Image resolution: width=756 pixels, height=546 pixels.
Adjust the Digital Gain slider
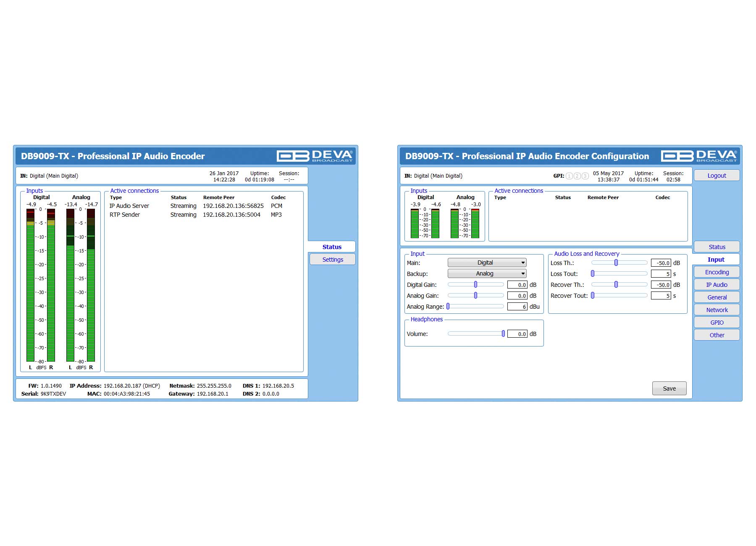pos(476,284)
